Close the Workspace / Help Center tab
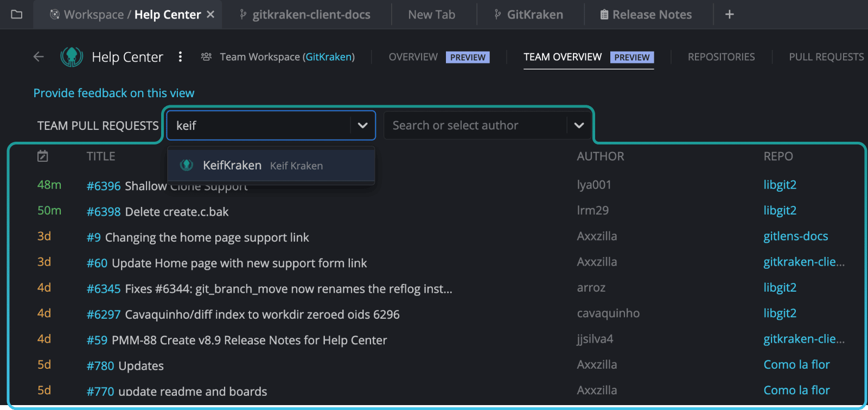868x410 pixels. point(210,15)
